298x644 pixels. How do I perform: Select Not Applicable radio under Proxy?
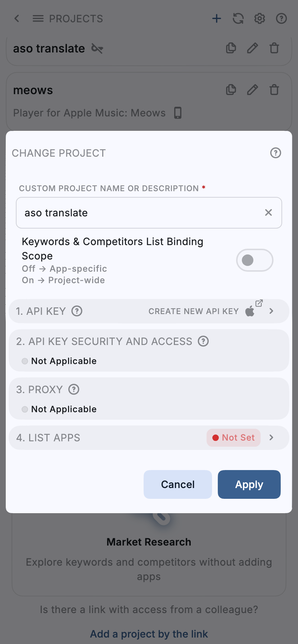point(25,409)
